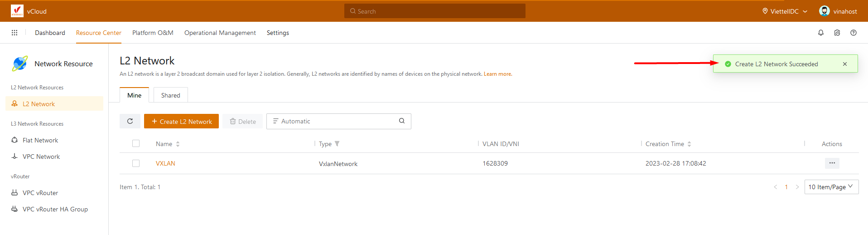This screenshot has height=235, width=868.
Task: Click the Type column filter icon
Action: [x=337, y=144]
